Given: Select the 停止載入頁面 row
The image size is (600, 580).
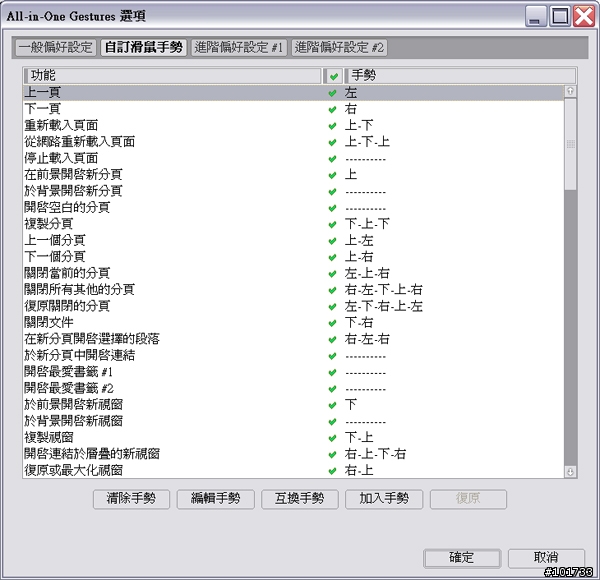Looking at the screenshot, I should [293, 158].
